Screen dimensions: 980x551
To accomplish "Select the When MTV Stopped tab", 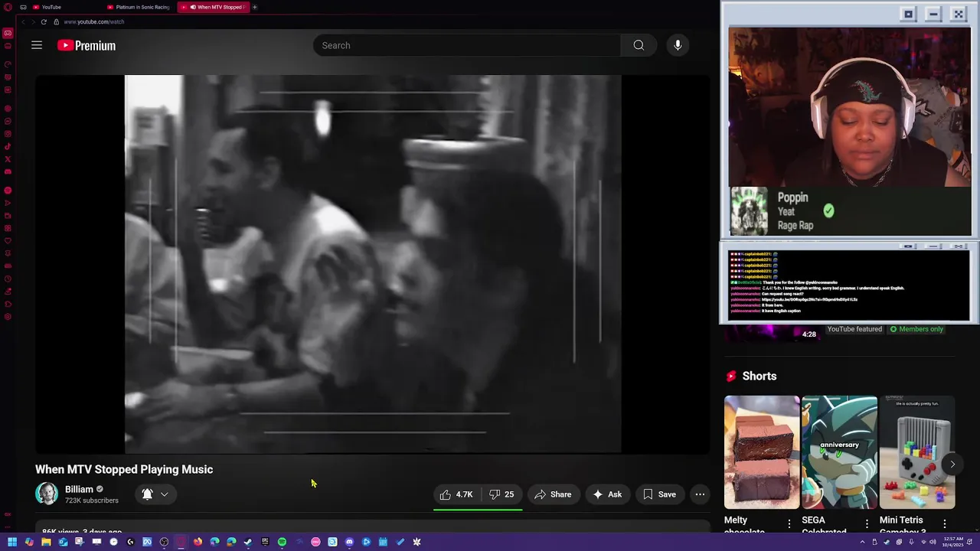I will [213, 7].
